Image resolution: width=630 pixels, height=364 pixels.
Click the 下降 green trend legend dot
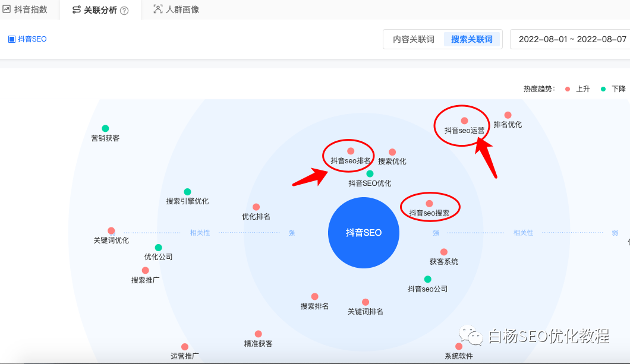603,89
